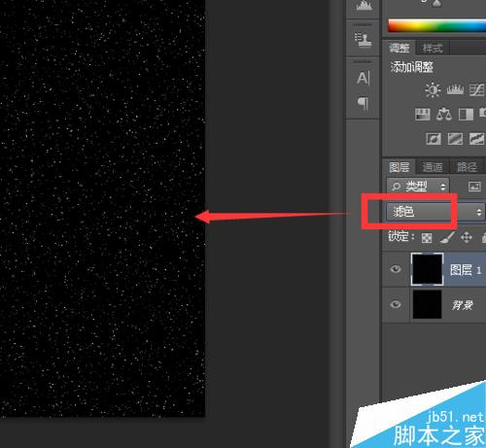Toggle lock image pixels brush
This screenshot has height=448, width=486.
tap(447, 237)
